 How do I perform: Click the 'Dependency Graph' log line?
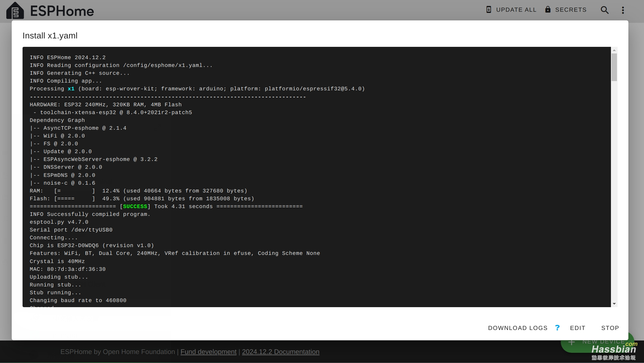pos(57,120)
